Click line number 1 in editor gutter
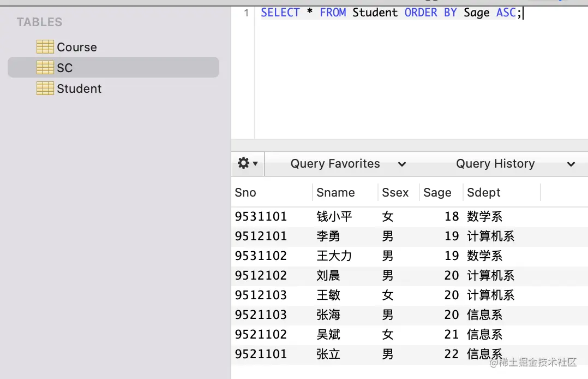Screen dimensions: 588x379 [x=246, y=13]
